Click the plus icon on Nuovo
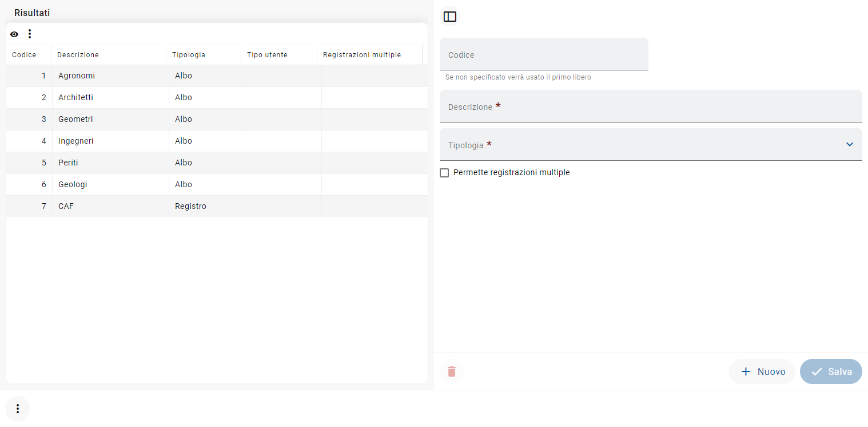Screen dimensions: 868x427 pos(746,371)
